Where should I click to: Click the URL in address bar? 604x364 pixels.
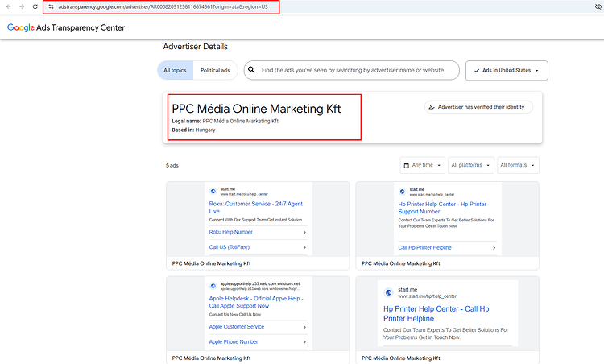(163, 7)
